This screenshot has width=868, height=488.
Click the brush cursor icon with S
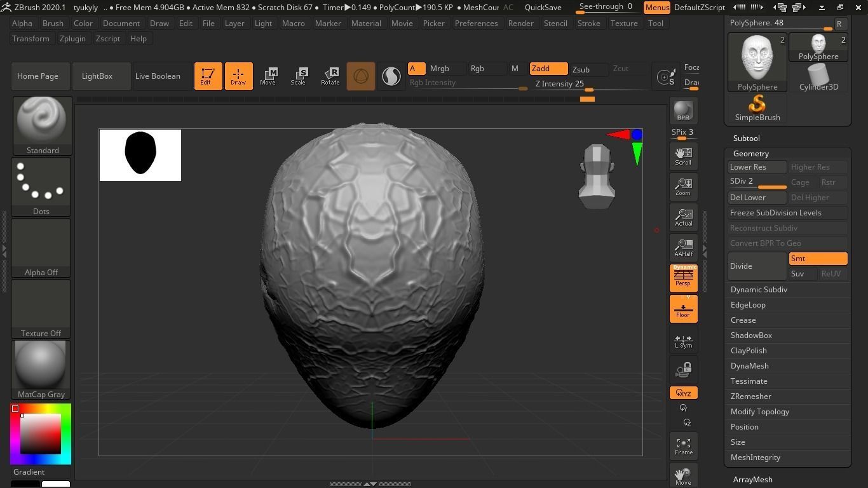667,77
